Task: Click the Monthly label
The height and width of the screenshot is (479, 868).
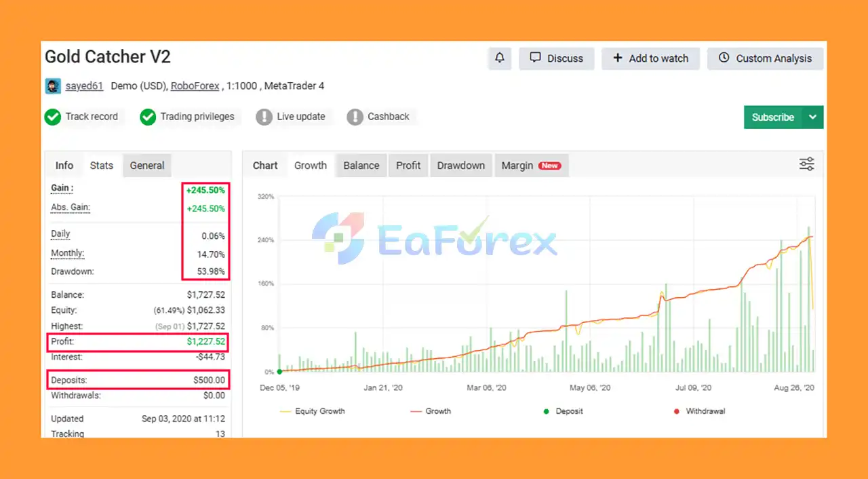Action: [68, 254]
